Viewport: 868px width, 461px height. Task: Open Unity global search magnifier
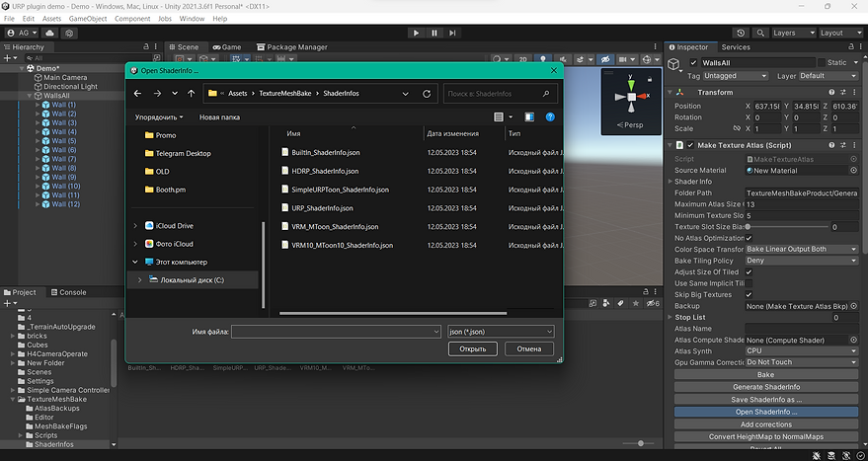[x=761, y=34]
